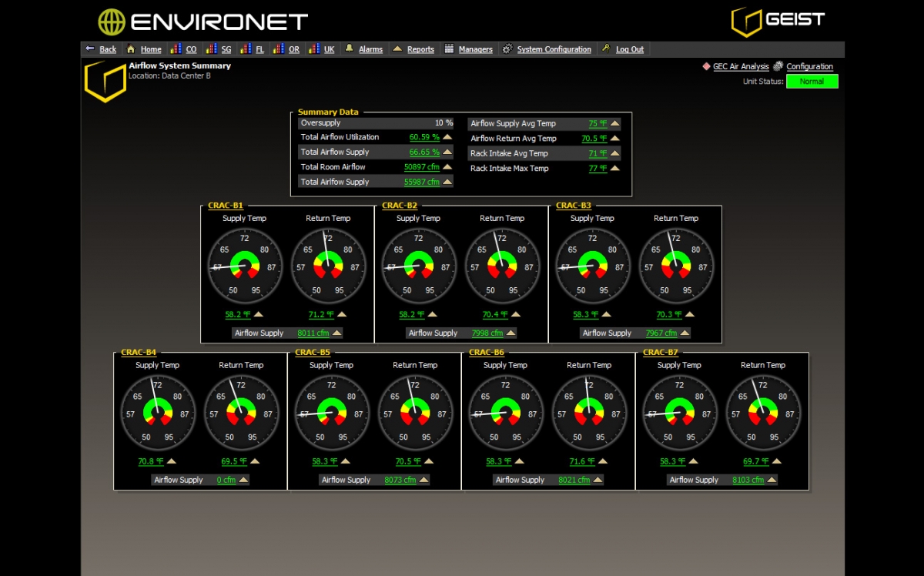924x576 pixels.
Task: Click the Oversupply 10 % value
Action: [444, 123]
